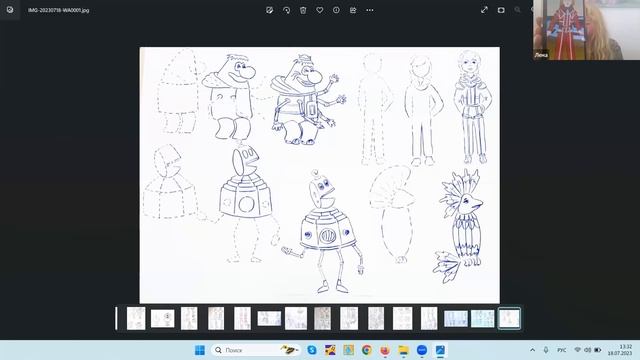The image size is (640, 360).
Task: Open the Photos app home icon
Action: click(x=10, y=10)
